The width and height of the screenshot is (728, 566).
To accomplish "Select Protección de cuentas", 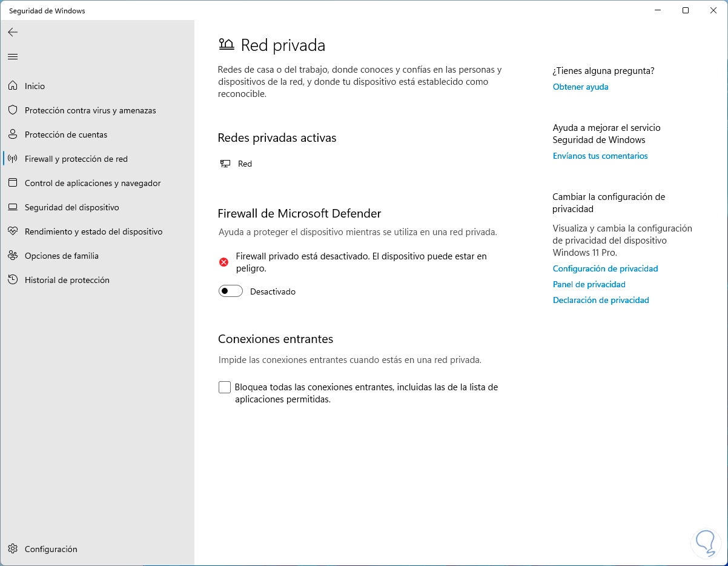I will (66, 135).
